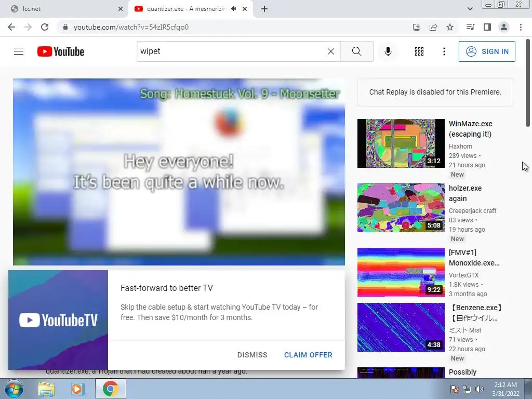
Task: Open YouTube hamburger guide menu
Action: pos(19,51)
